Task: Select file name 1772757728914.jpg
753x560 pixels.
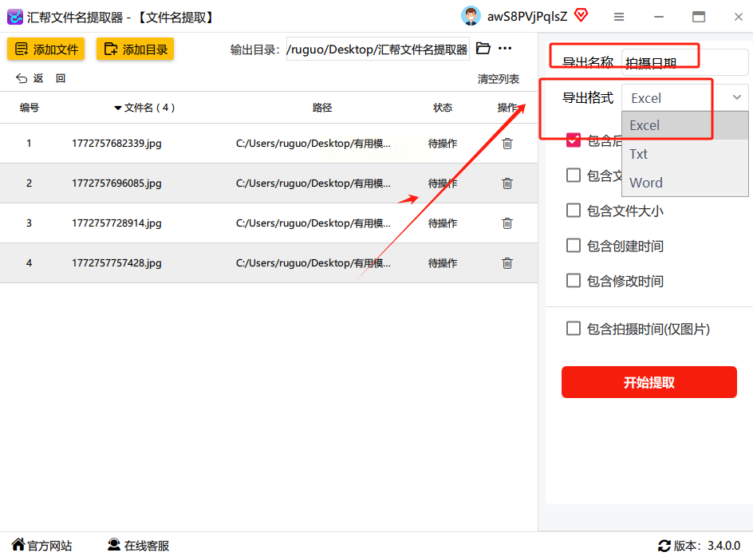Action: pos(116,223)
